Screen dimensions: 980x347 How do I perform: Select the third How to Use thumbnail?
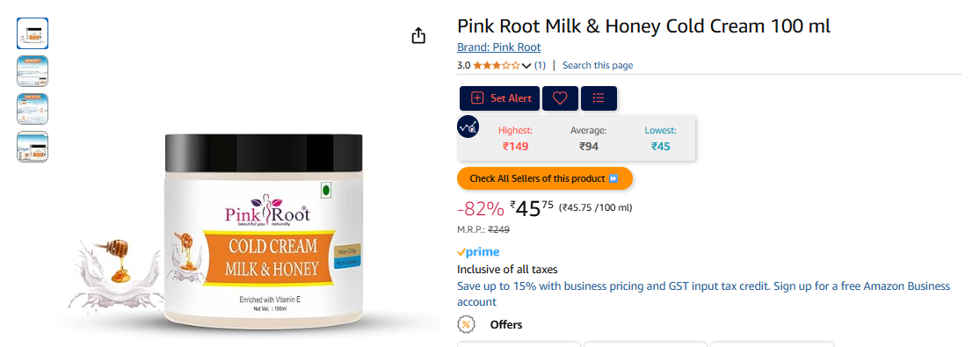[x=33, y=109]
